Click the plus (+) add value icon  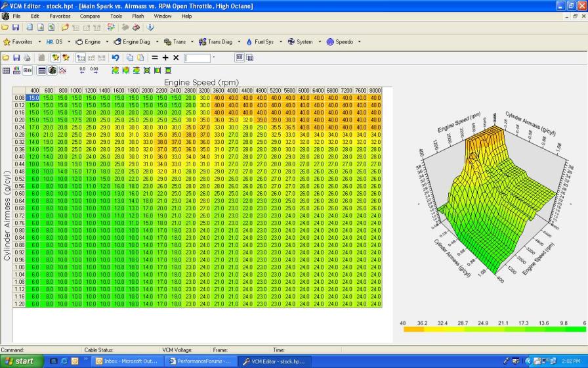tap(165, 58)
